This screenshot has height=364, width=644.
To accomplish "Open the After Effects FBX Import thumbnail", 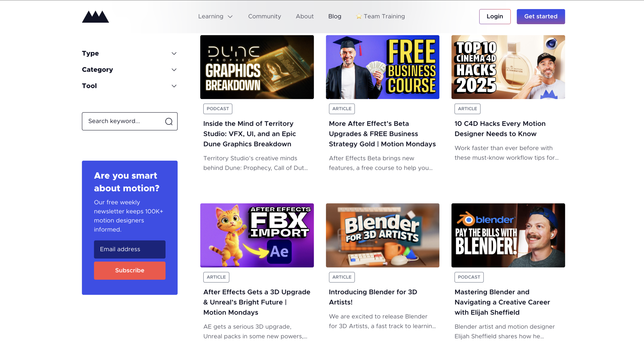I will pyautogui.click(x=257, y=235).
